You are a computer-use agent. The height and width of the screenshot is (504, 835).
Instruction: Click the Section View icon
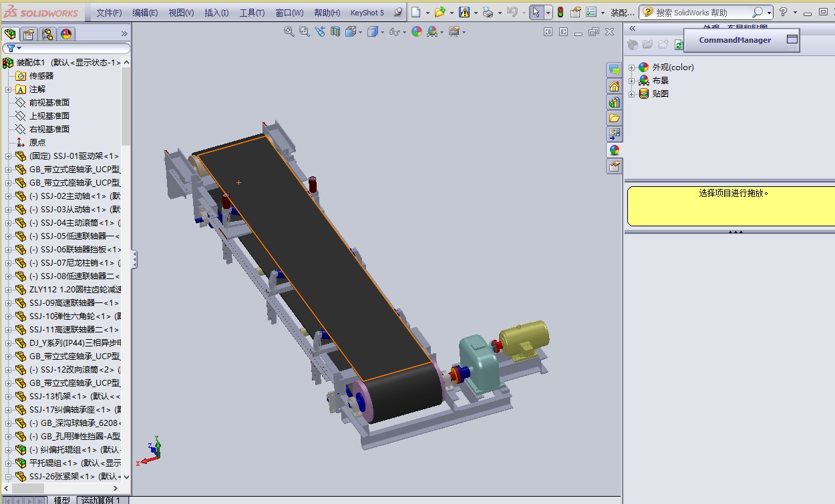335,31
